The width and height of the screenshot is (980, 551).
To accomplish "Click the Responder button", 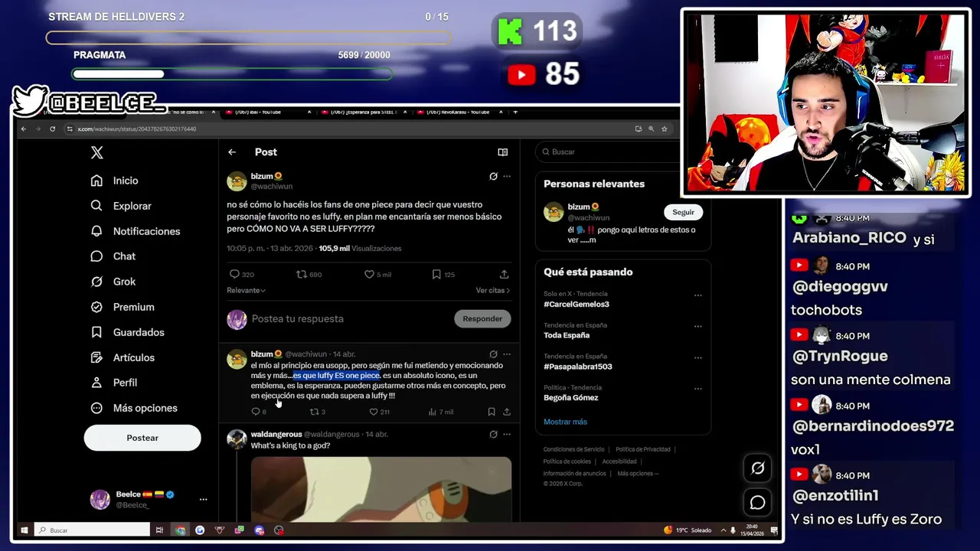I will point(482,319).
